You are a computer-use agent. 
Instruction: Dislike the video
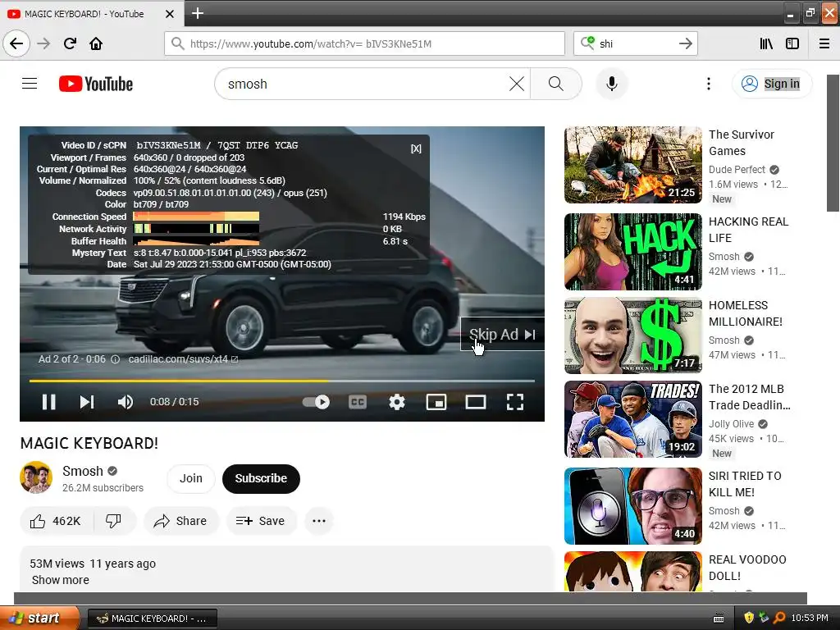click(113, 521)
